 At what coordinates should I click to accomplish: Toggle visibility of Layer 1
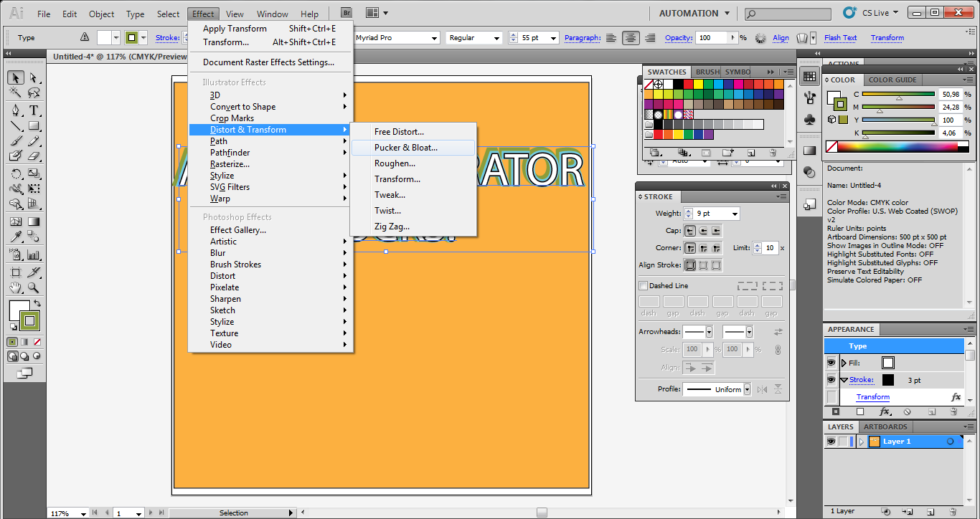tap(831, 442)
